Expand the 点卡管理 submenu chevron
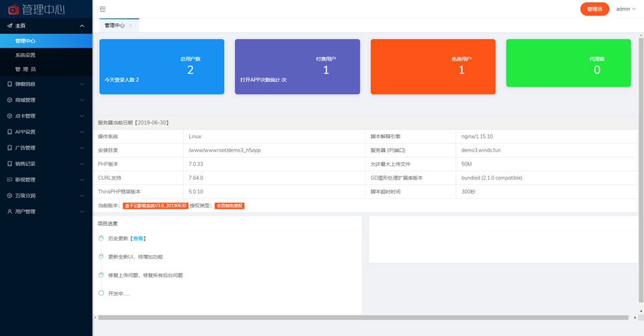Screen dimensions: 644x336 click(x=82, y=116)
